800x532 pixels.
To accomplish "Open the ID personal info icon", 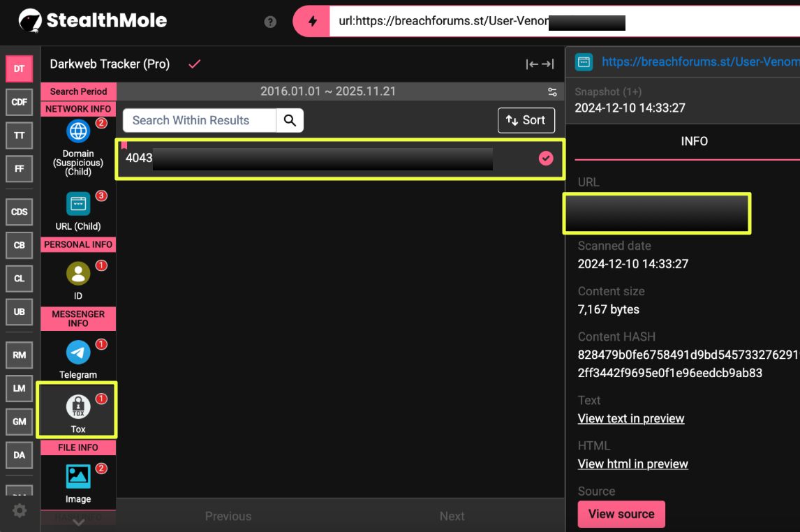I will pyautogui.click(x=78, y=274).
